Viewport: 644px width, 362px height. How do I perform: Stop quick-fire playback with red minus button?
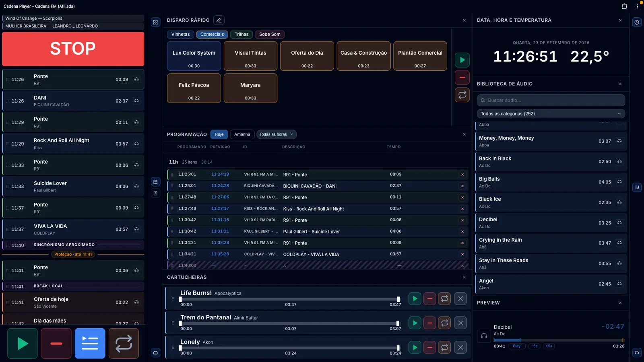462,77
